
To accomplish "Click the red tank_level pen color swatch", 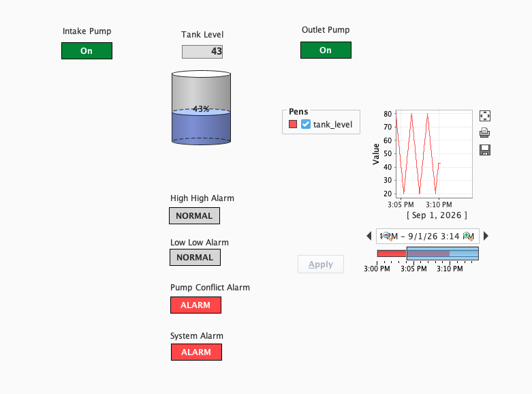I will (x=293, y=124).
